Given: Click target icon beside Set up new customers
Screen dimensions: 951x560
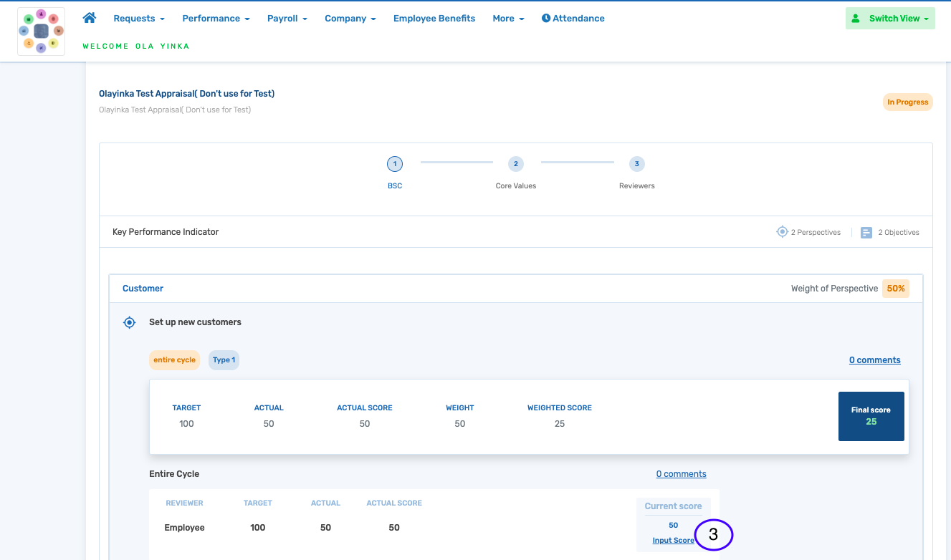Looking at the screenshot, I should [x=129, y=322].
